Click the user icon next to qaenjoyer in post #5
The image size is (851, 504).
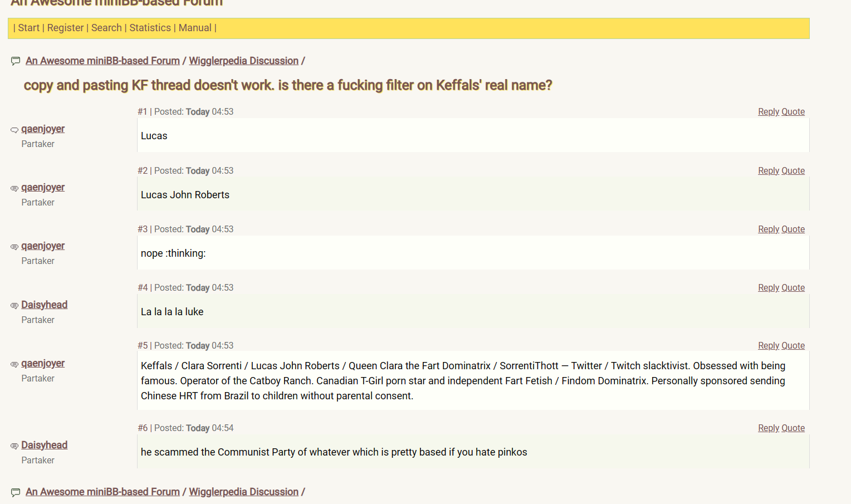[14, 364]
